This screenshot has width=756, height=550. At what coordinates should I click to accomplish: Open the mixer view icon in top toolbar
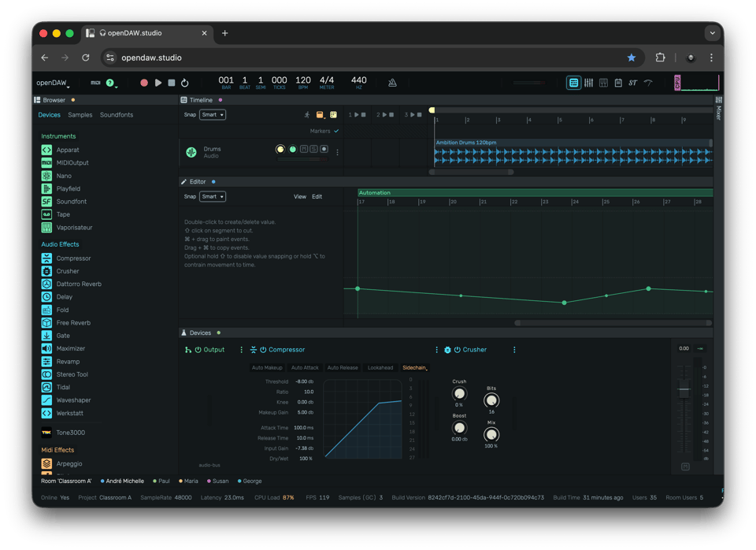coord(588,83)
